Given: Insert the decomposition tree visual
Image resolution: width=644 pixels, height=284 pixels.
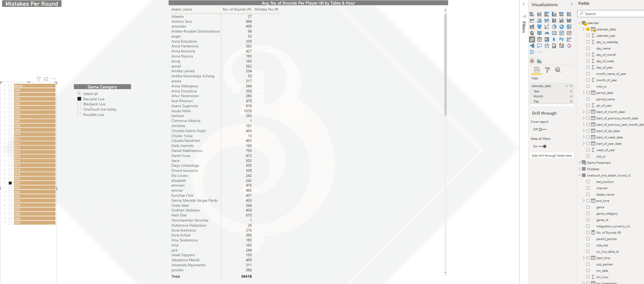Looking at the screenshot, I should pos(532,46).
